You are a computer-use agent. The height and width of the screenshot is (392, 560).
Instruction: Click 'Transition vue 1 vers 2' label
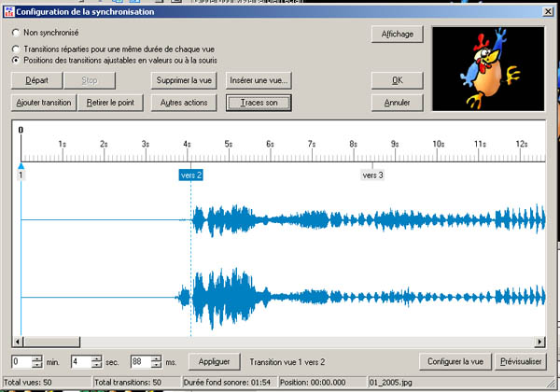[x=287, y=362]
